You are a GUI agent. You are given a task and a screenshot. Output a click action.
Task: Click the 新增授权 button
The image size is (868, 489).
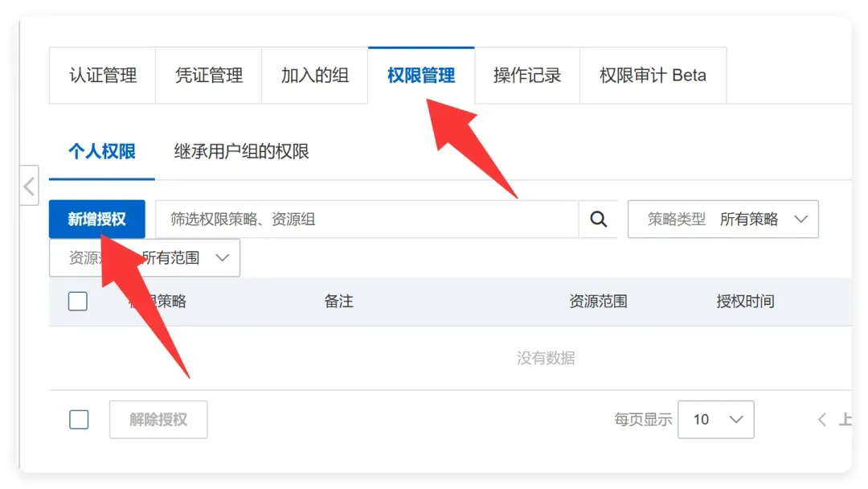coord(97,220)
